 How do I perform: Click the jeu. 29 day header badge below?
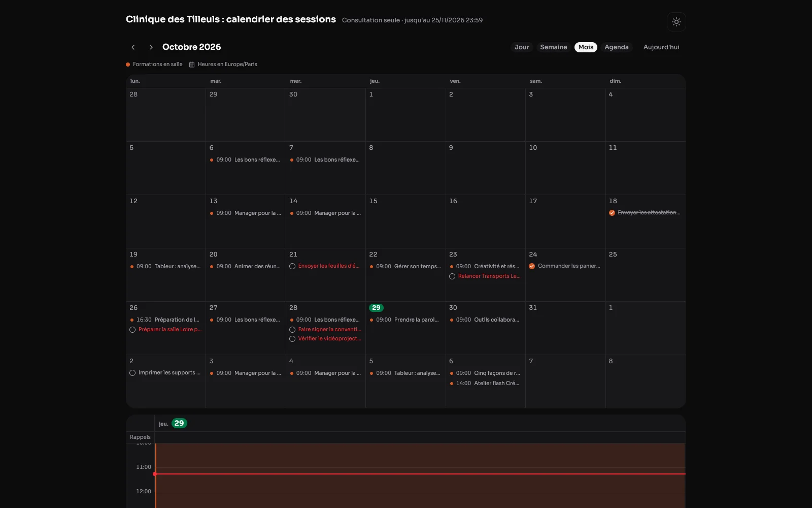click(x=179, y=423)
